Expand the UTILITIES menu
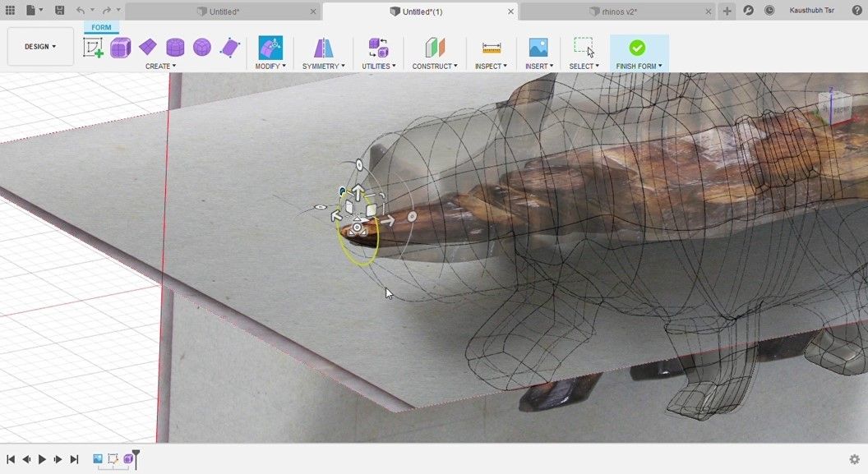The height and width of the screenshot is (474, 868). [x=379, y=67]
